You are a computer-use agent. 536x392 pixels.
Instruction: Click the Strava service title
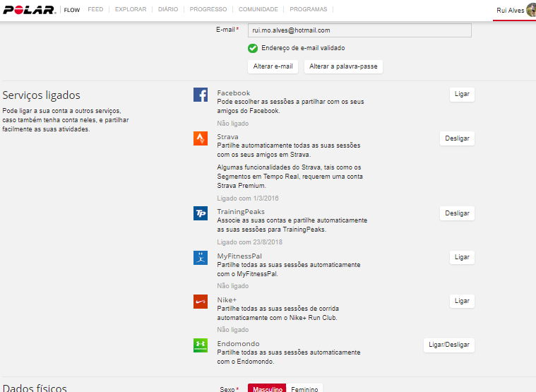[x=227, y=137]
